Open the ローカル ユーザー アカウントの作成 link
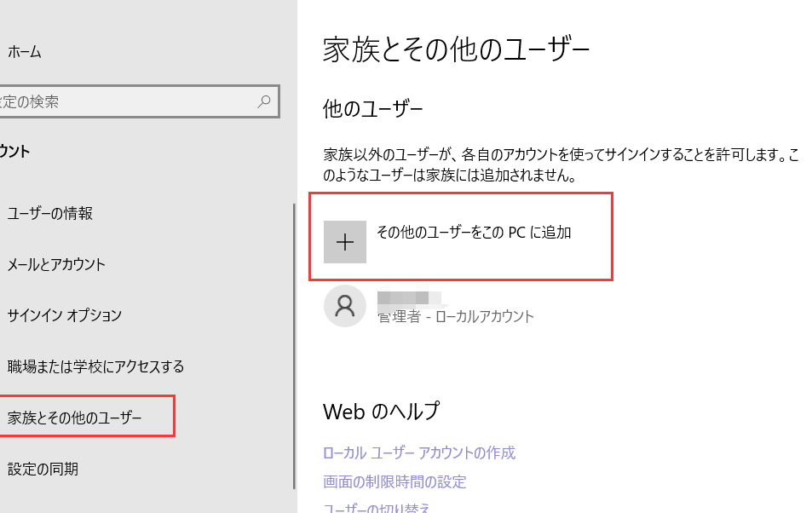 pos(419,452)
